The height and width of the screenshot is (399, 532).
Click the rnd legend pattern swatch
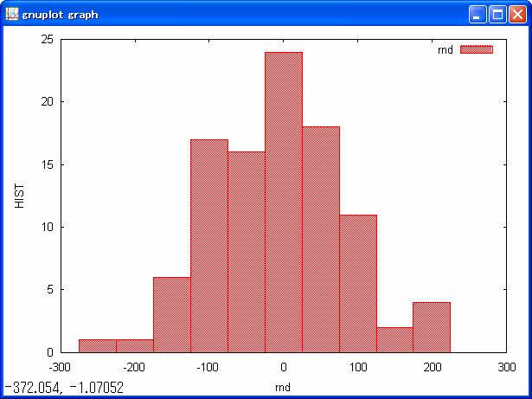coord(476,50)
